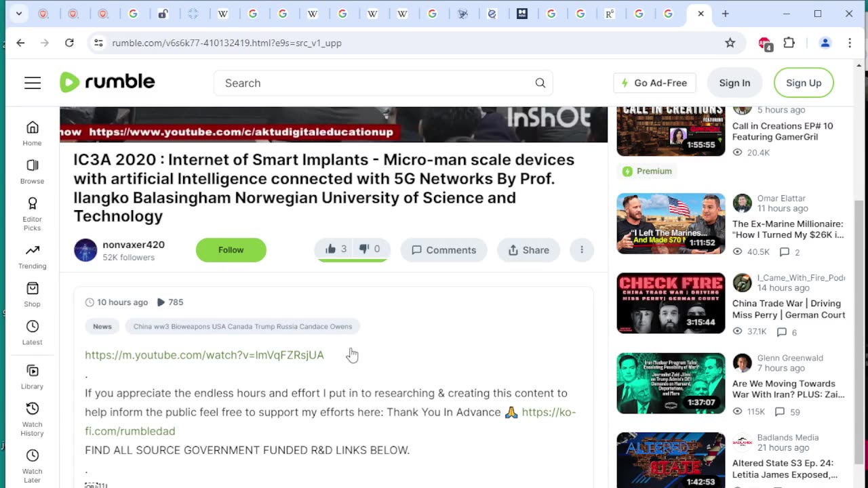The height and width of the screenshot is (488, 868).
Task: Reload the page
Action: point(69,43)
